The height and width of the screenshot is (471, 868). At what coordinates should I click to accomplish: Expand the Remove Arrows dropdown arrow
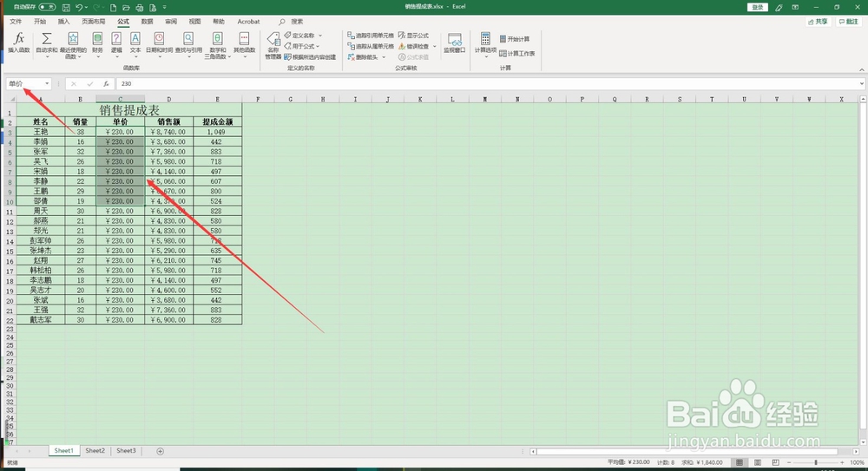[384, 57]
